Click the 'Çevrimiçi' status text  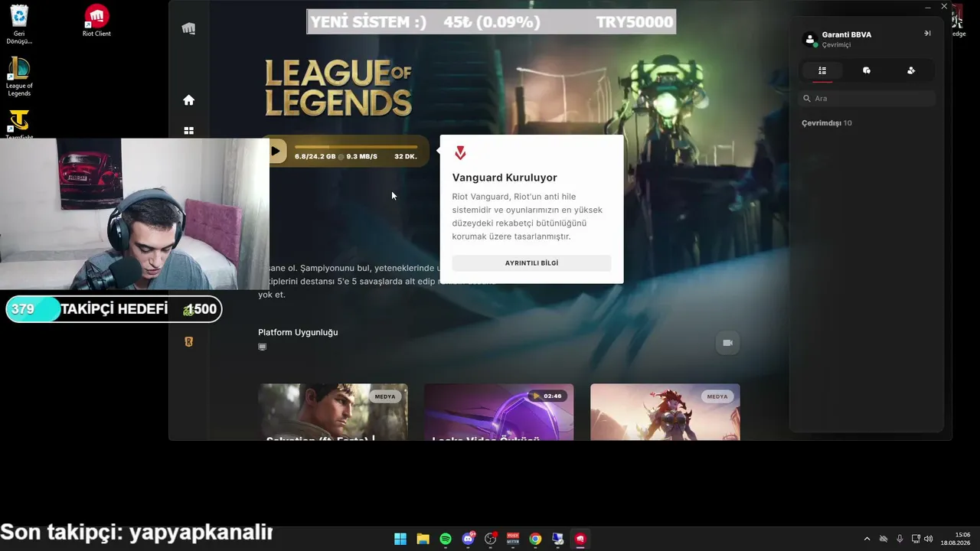pos(836,45)
